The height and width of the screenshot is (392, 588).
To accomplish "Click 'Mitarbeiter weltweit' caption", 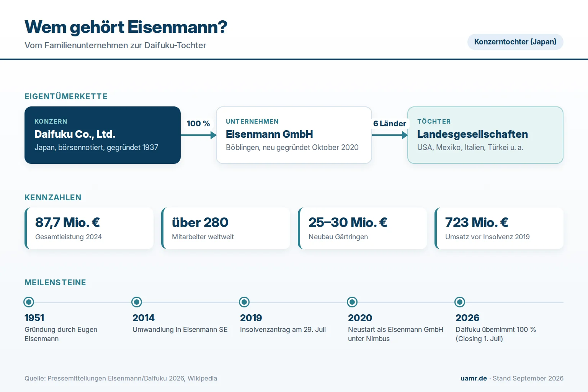I will 203,237.
